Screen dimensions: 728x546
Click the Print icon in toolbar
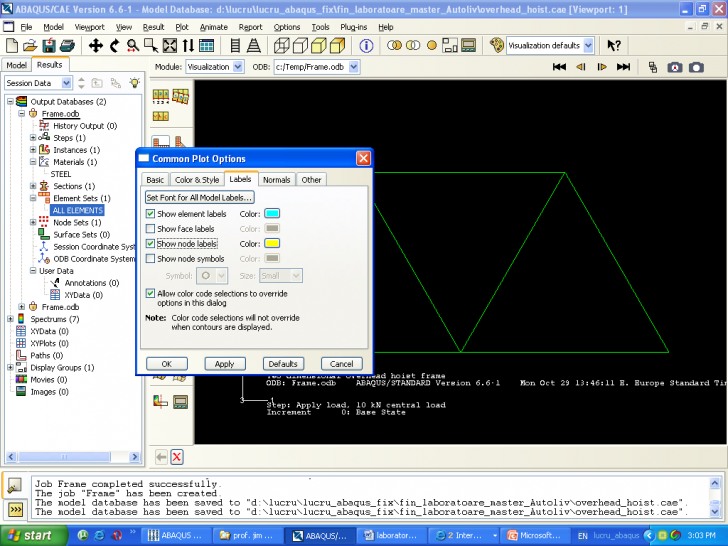pyautogui.click(x=67, y=46)
